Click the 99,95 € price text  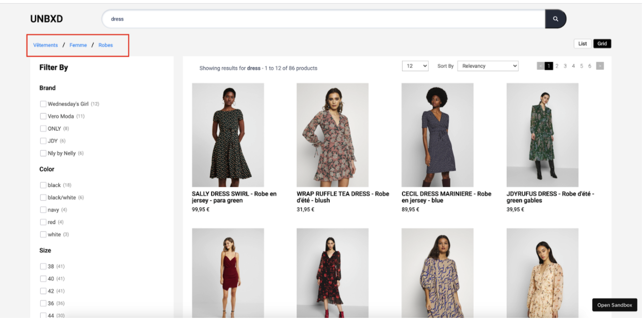[201, 210]
